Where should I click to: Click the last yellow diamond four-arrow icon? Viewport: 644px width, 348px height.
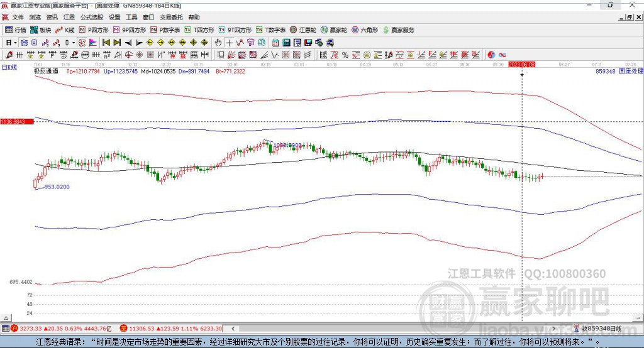pyautogui.click(x=204, y=43)
